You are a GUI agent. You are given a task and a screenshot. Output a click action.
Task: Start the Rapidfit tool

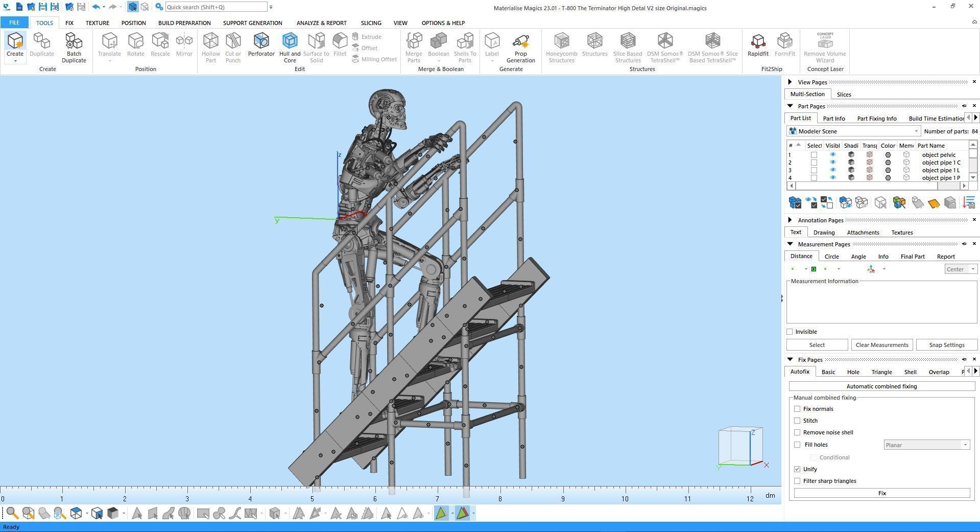click(758, 44)
